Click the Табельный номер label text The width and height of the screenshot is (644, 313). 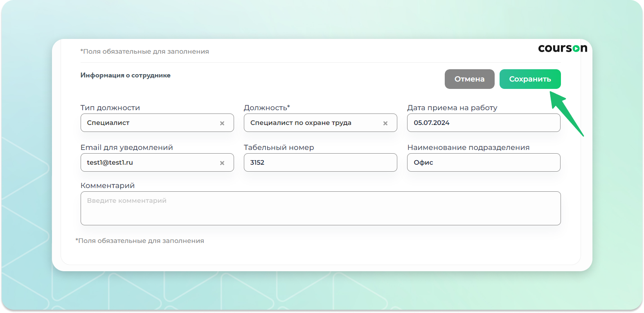tap(279, 147)
